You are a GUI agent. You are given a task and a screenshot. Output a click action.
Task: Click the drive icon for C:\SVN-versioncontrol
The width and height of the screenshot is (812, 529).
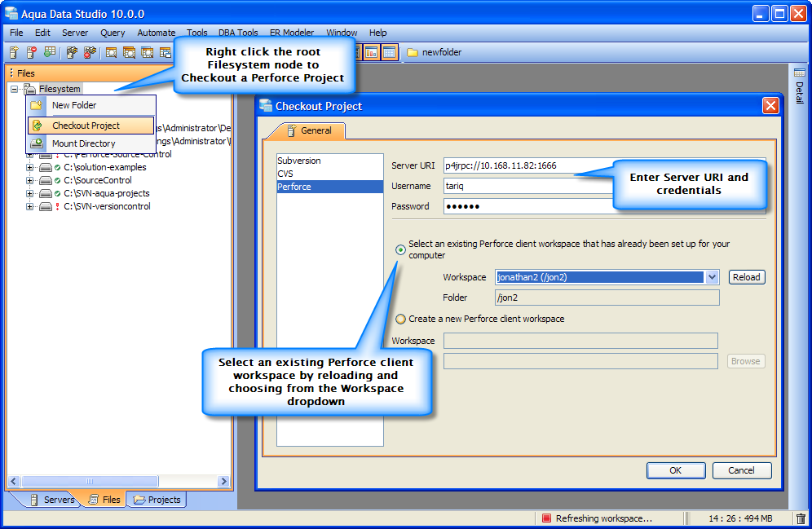(x=46, y=206)
